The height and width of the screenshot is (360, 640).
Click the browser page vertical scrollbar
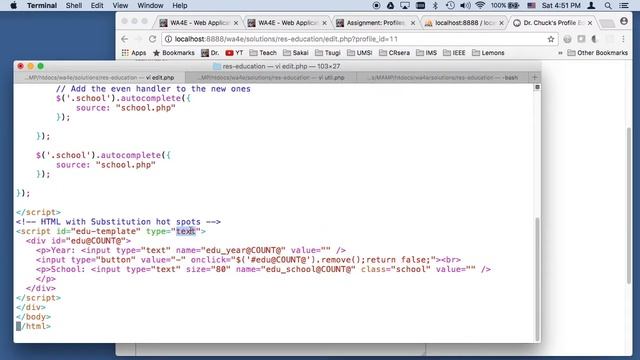[x=629, y=205]
